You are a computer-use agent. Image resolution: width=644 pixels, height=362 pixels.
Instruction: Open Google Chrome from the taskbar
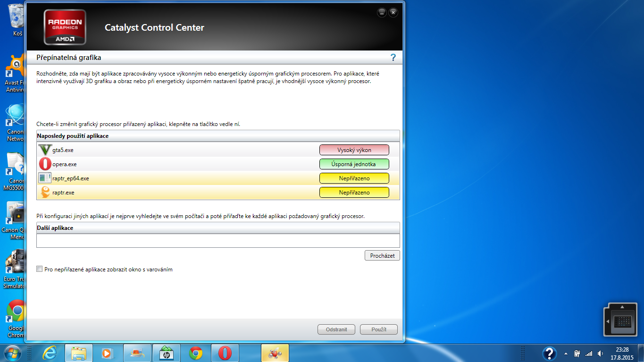(x=196, y=353)
